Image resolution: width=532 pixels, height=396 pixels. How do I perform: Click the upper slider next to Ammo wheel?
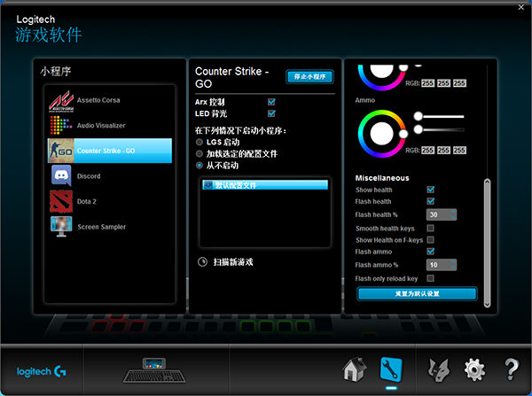point(439,117)
